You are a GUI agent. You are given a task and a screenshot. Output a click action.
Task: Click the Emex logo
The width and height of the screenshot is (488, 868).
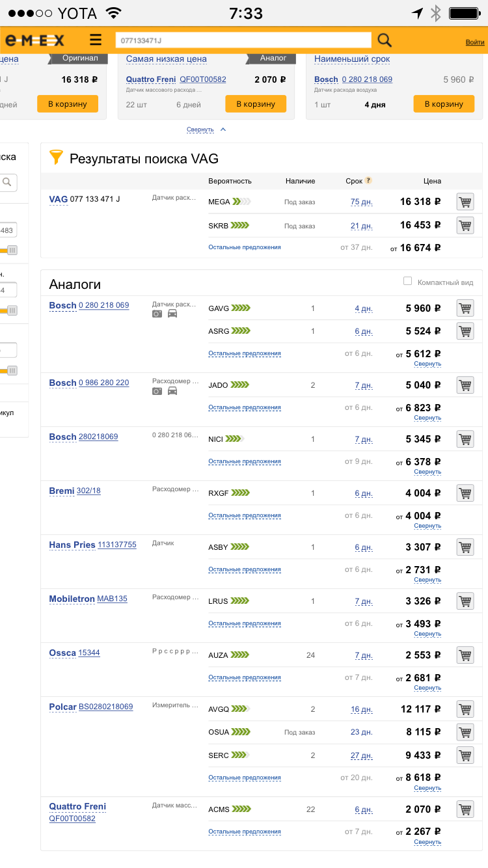pyautogui.click(x=34, y=40)
